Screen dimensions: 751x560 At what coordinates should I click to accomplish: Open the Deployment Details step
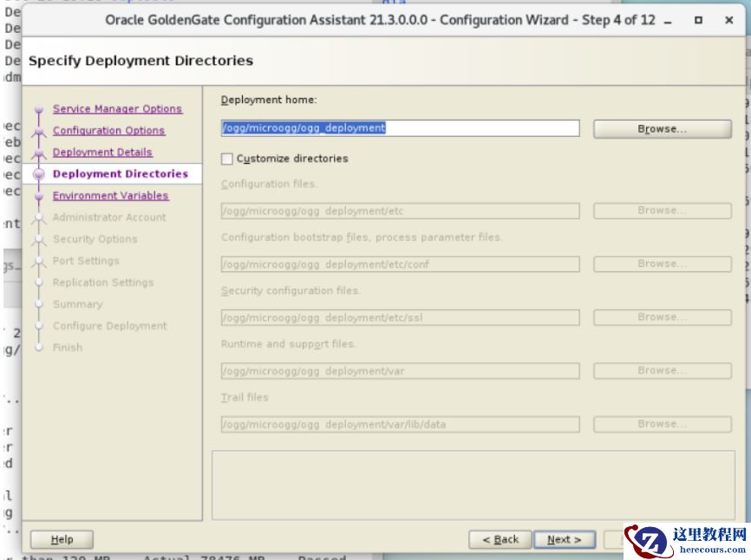(x=102, y=153)
